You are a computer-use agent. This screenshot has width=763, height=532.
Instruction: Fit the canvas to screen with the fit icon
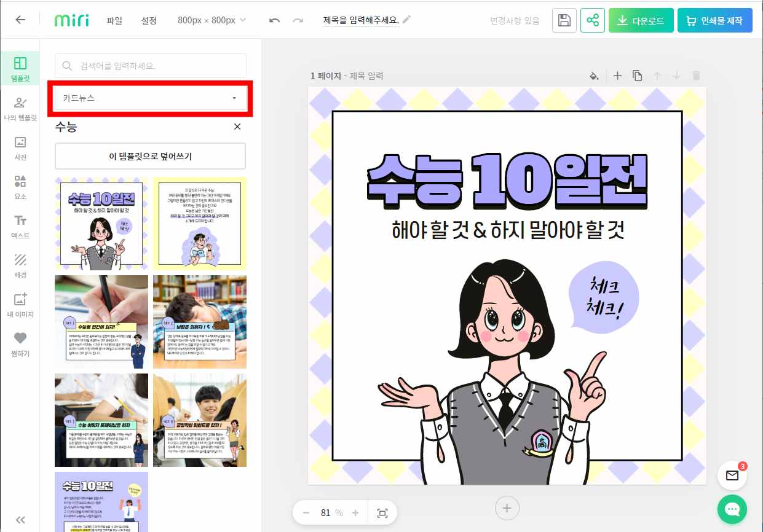pos(382,512)
